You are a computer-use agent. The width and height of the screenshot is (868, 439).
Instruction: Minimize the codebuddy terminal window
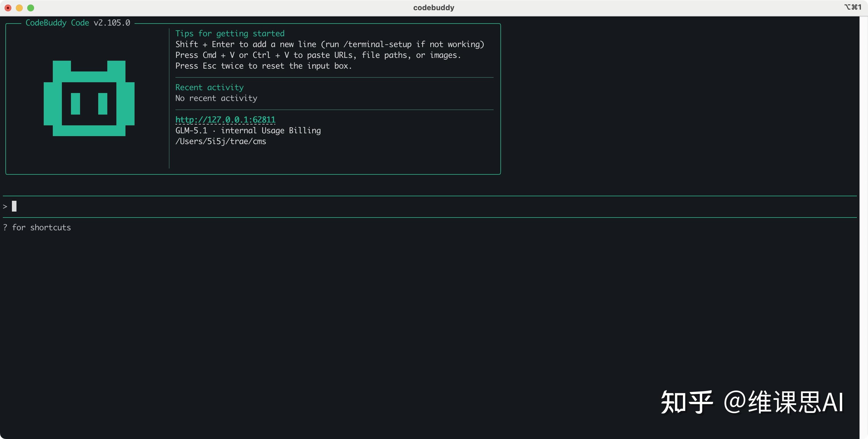click(x=19, y=8)
